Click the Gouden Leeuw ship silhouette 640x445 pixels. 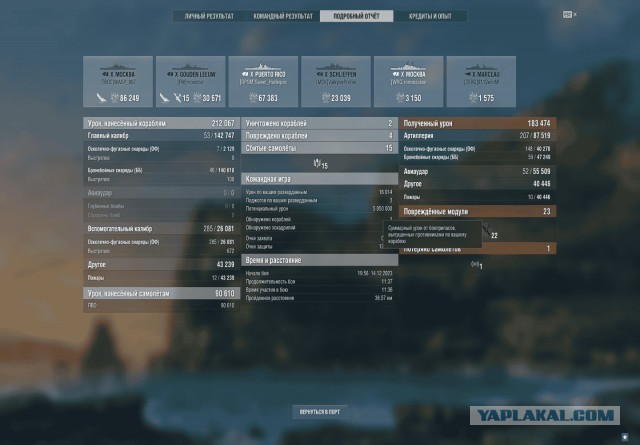point(191,67)
